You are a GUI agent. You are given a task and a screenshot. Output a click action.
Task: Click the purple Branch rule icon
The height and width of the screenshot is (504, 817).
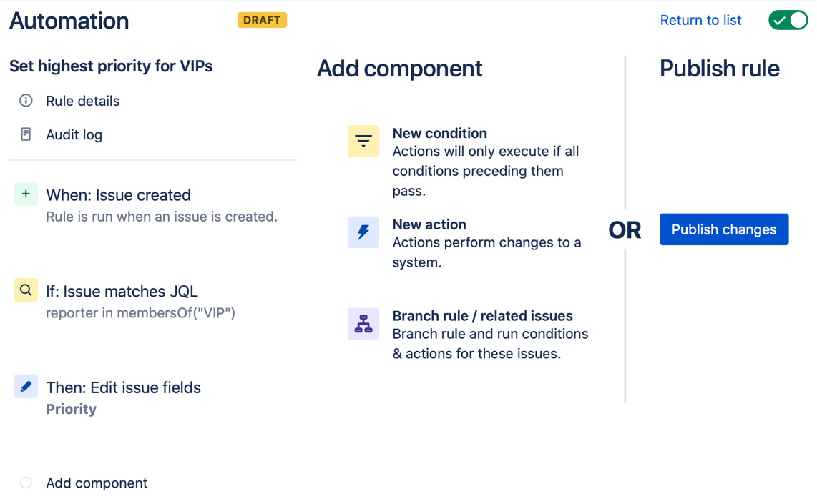point(363,324)
